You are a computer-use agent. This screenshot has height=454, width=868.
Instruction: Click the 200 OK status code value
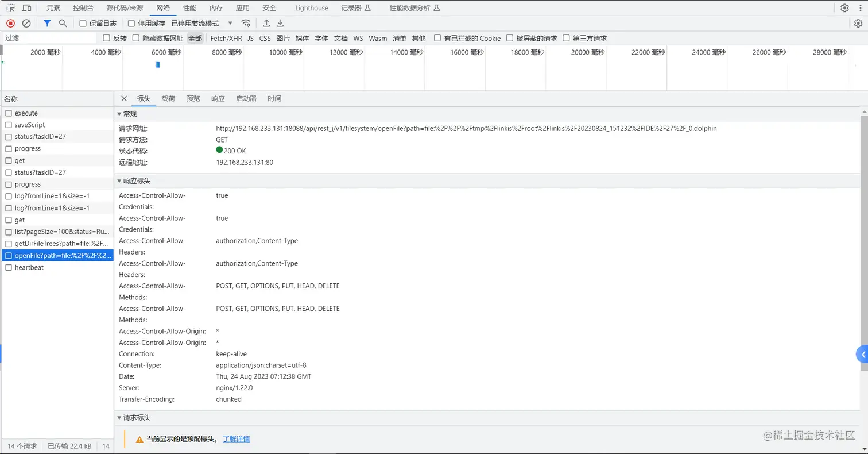[x=235, y=151]
